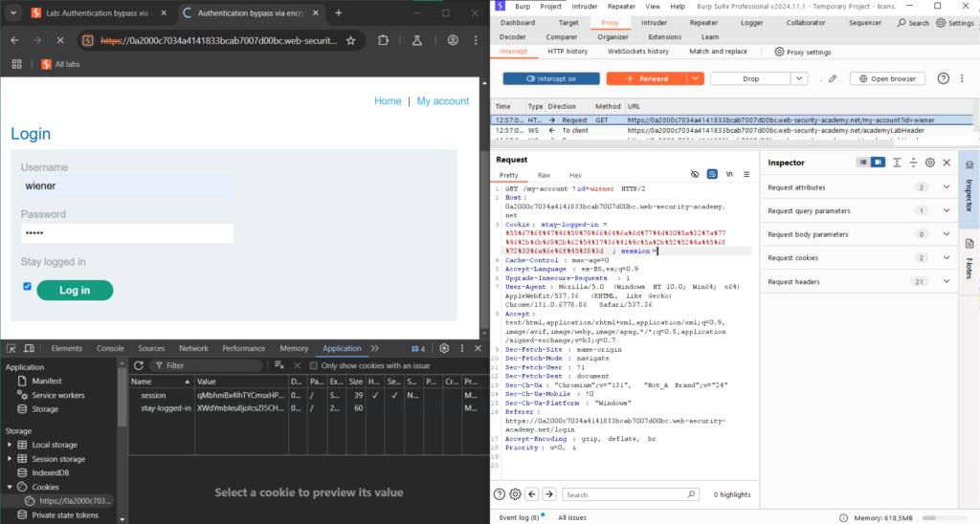Switch Inspector to list layout view
This screenshot has width=980, height=524.
coord(863,163)
